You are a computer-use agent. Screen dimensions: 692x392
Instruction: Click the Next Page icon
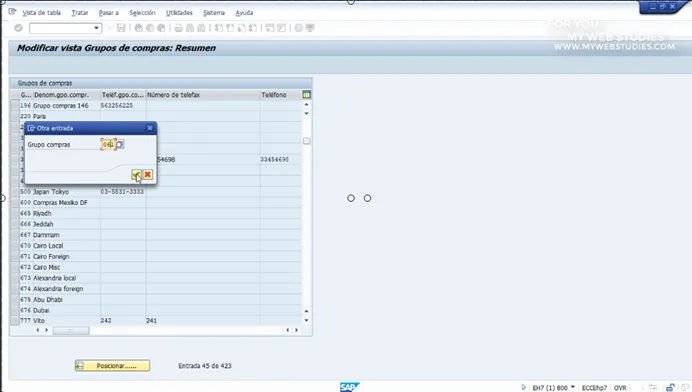241,28
